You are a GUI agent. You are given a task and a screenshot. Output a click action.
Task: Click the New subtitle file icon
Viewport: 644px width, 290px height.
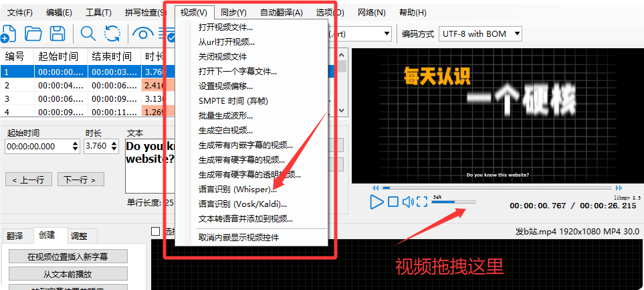(x=7, y=33)
